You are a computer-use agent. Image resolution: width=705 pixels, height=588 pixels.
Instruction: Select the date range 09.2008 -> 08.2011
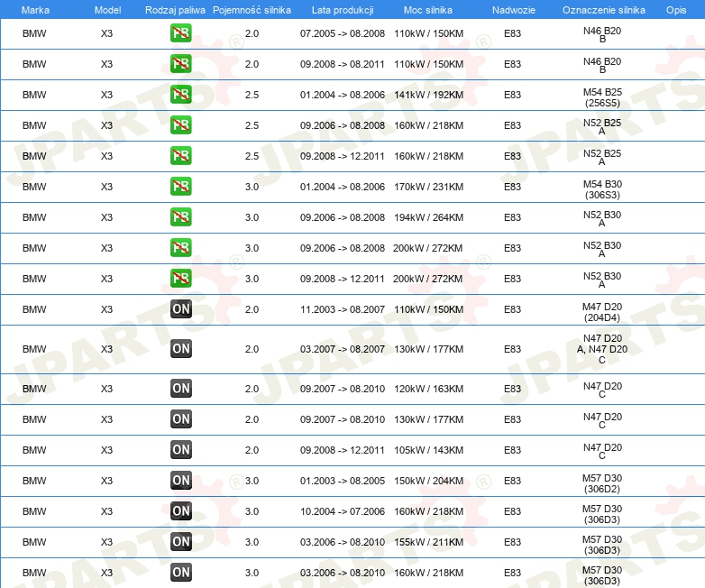[343, 64]
